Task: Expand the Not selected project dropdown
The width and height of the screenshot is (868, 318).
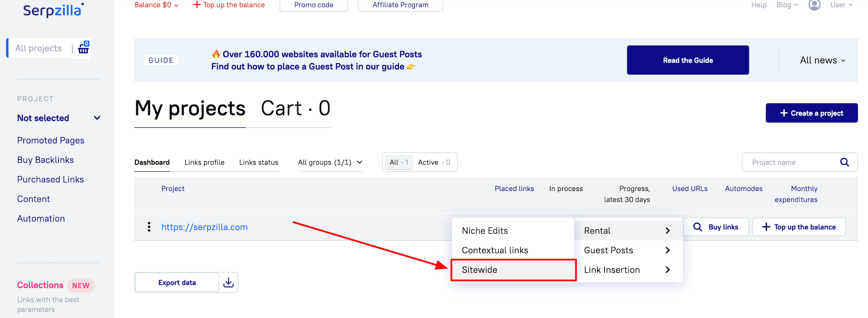Action: (59, 118)
